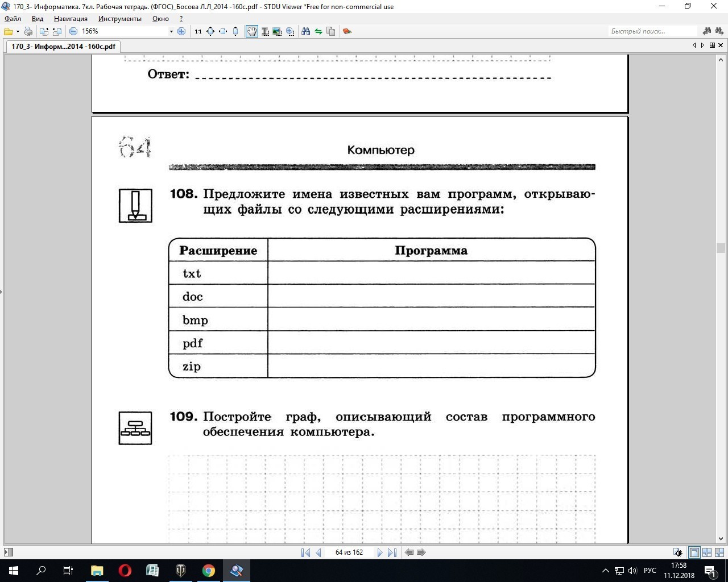Screen dimensions: 728x582
Task: Click the red book icon in toolbar
Action: (x=347, y=31)
